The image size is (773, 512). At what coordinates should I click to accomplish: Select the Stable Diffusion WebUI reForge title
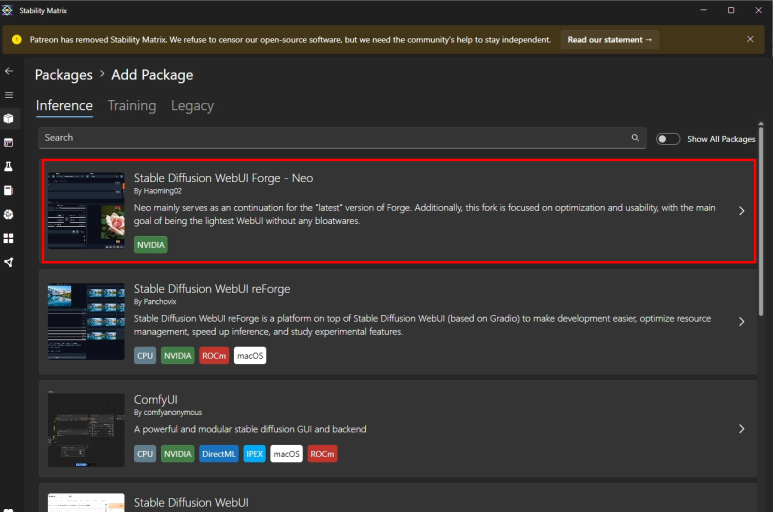(x=212, y=289)
